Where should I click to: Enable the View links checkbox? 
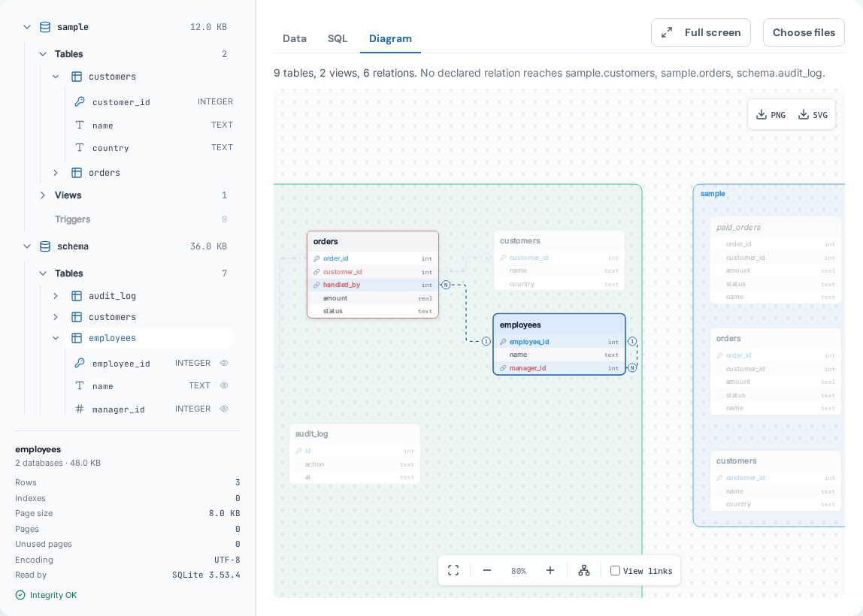pyautogui.click(x=616, y=570)
